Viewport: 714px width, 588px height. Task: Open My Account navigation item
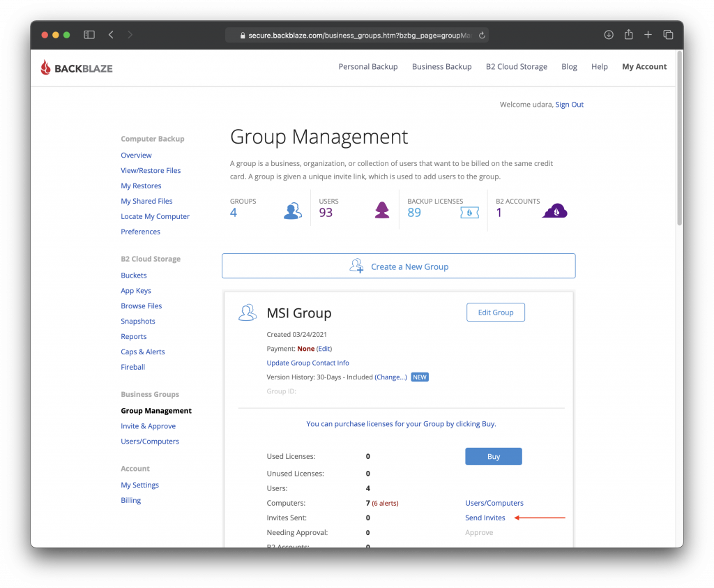point(644,66)
